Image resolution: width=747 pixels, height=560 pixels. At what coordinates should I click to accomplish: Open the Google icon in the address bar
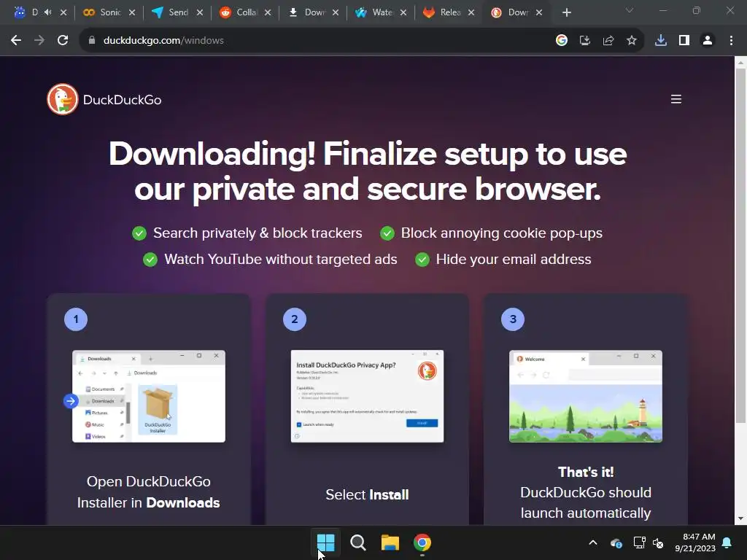[x=561, y=41]
